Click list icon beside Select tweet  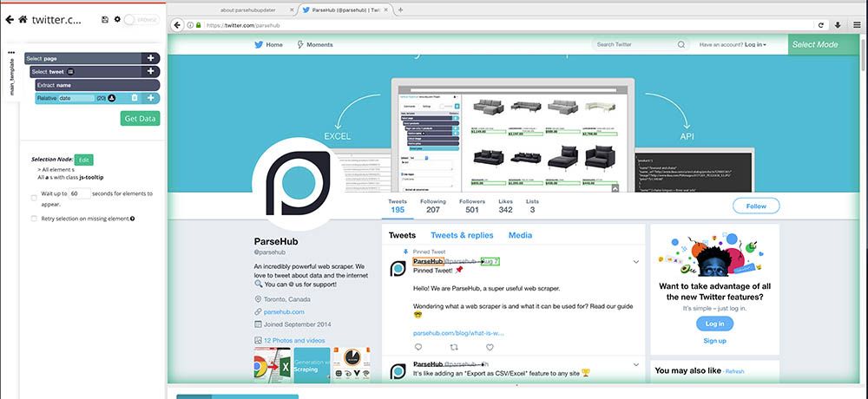[x=71, y=72]
